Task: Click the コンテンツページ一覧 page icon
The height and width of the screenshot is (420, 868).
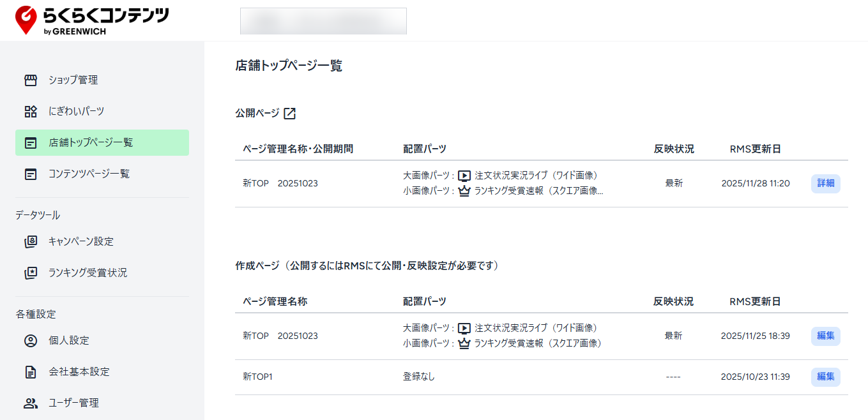Action: (x=31, y=174)
